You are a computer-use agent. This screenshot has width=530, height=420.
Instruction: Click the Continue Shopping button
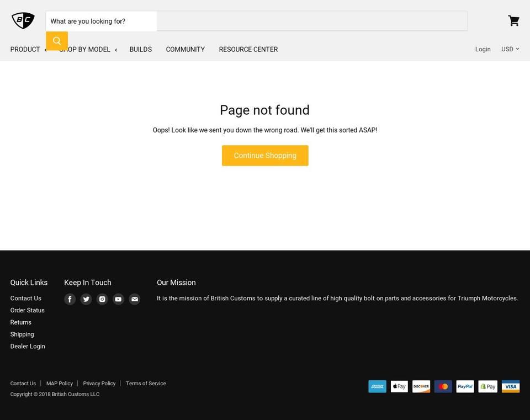click(x=265, y=156)
